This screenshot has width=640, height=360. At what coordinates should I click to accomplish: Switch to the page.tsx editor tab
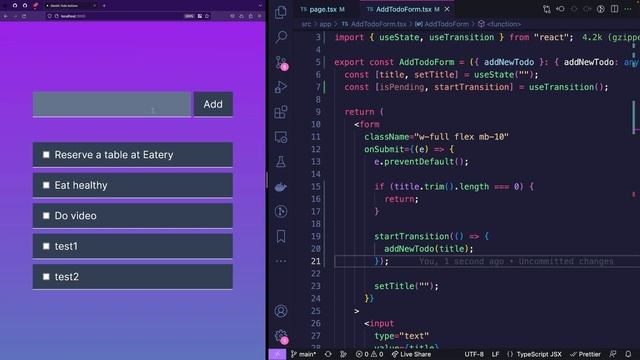(322, 9)
